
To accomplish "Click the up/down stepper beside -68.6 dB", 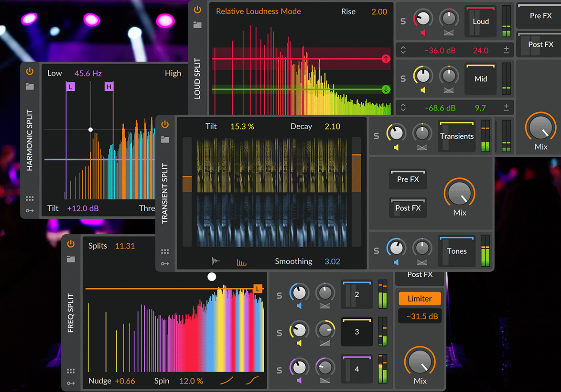I will (x=403, y=108).
